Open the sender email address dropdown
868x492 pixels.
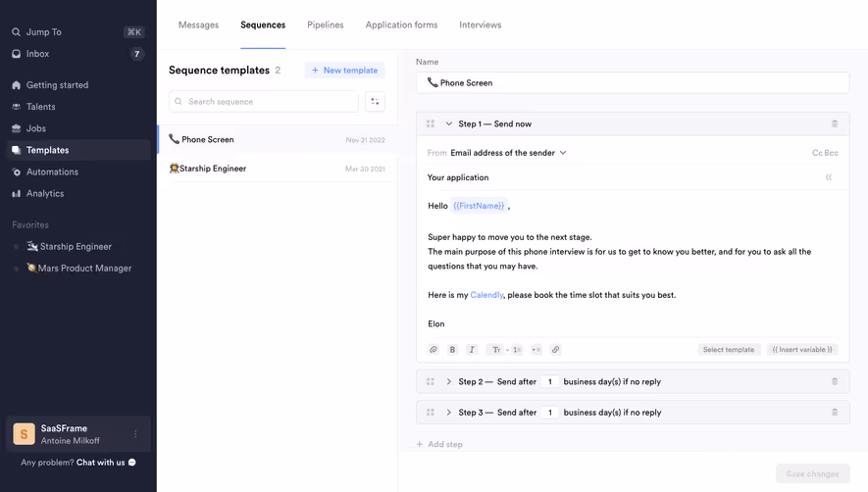point(508,153)
